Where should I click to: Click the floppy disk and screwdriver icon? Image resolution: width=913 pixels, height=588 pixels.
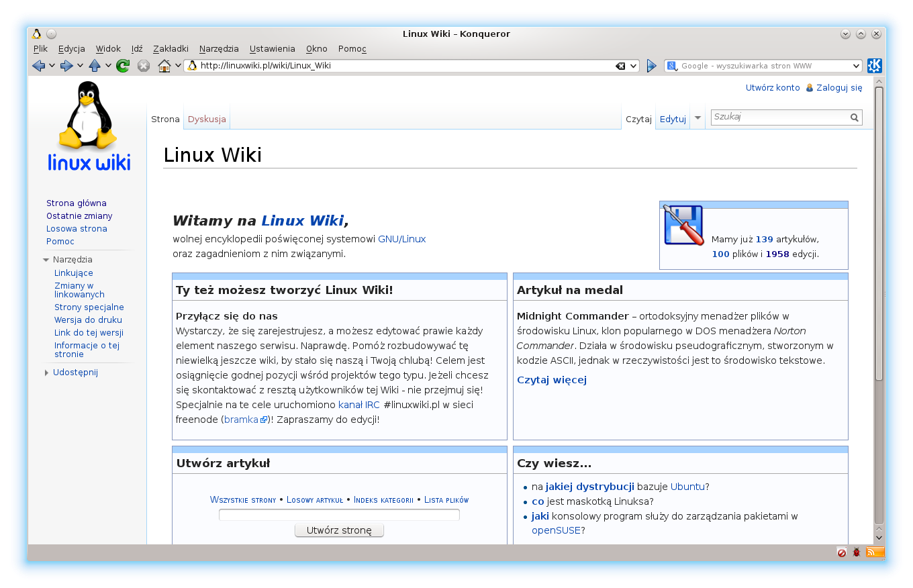683,225
